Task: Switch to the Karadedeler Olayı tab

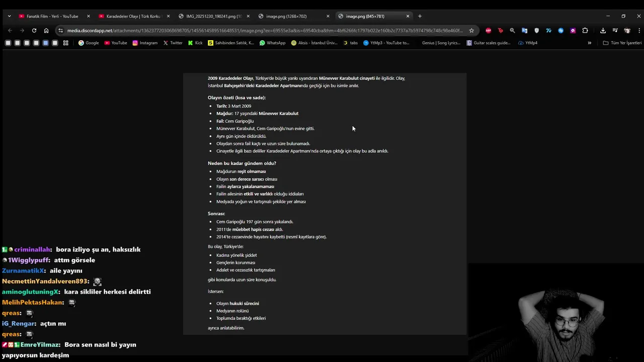Action: (x=133, y=16)
